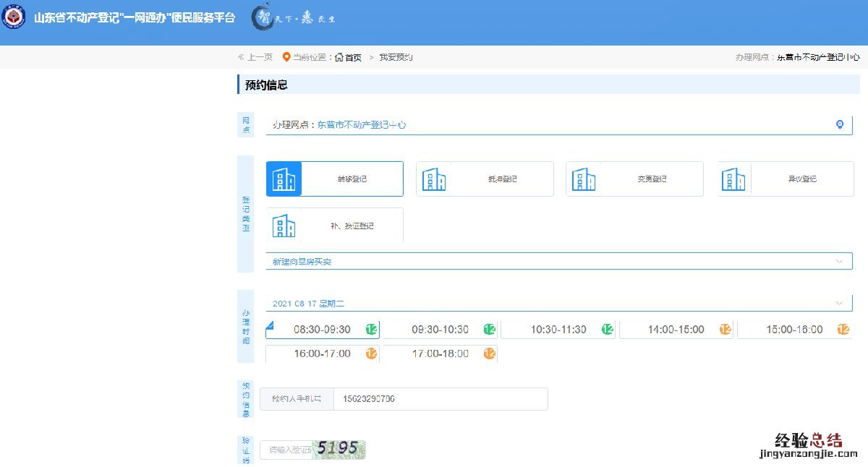Image resolution: width=868 pixels, height=467 pixels.
Task: Click the platform logo in the header
Action: point(13,17)
